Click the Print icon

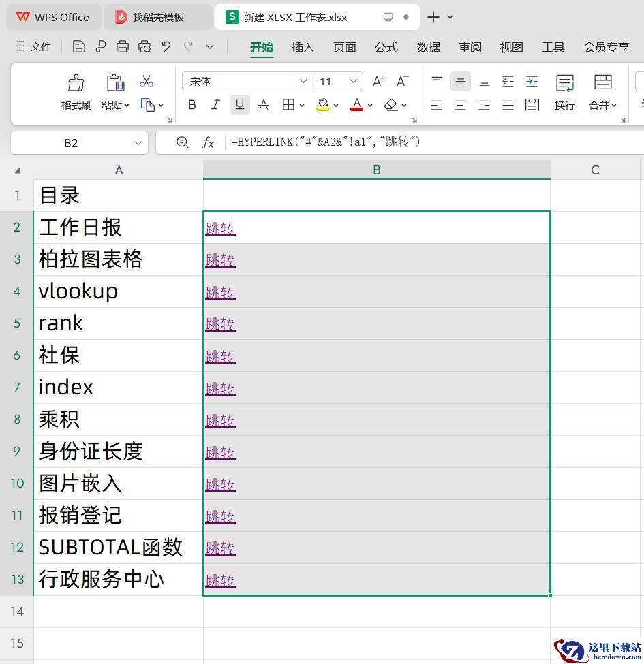(123, 46)
